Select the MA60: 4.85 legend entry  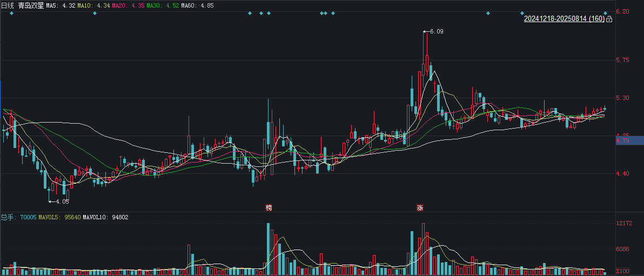point(198,6)
